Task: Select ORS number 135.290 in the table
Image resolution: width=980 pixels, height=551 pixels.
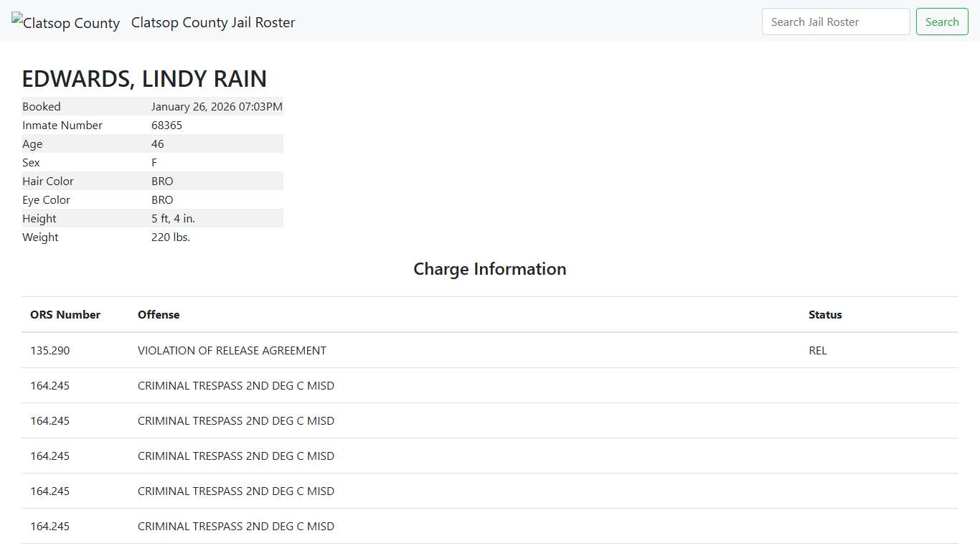Action: 50,350
